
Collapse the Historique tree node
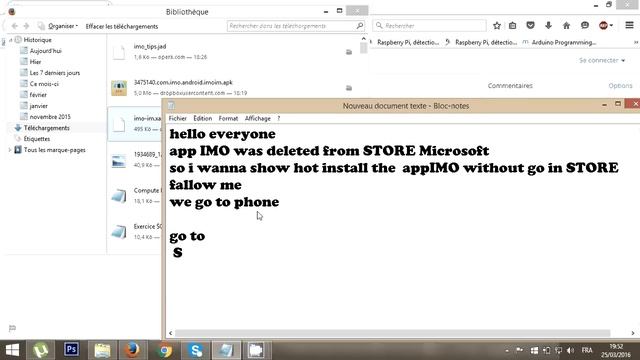[11, 40]
